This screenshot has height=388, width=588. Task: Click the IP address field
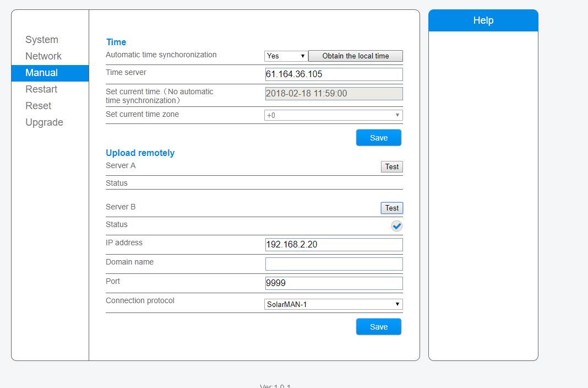[334, 245]
